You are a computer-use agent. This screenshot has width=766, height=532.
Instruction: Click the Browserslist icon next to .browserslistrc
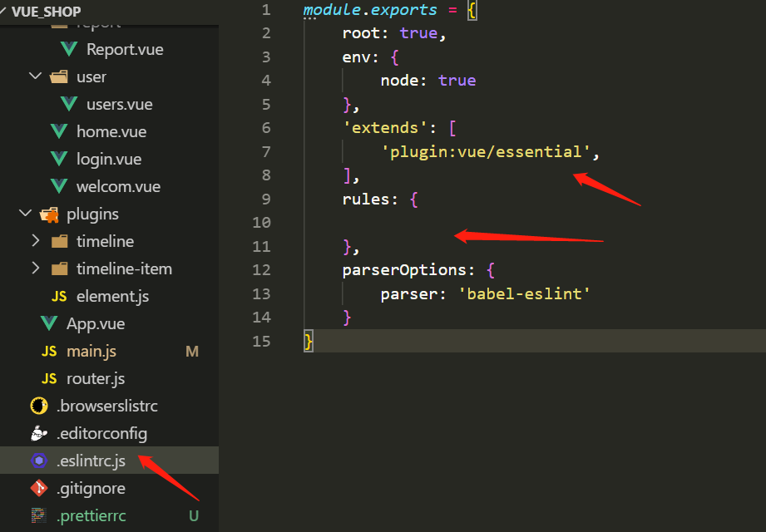point(38,406)
